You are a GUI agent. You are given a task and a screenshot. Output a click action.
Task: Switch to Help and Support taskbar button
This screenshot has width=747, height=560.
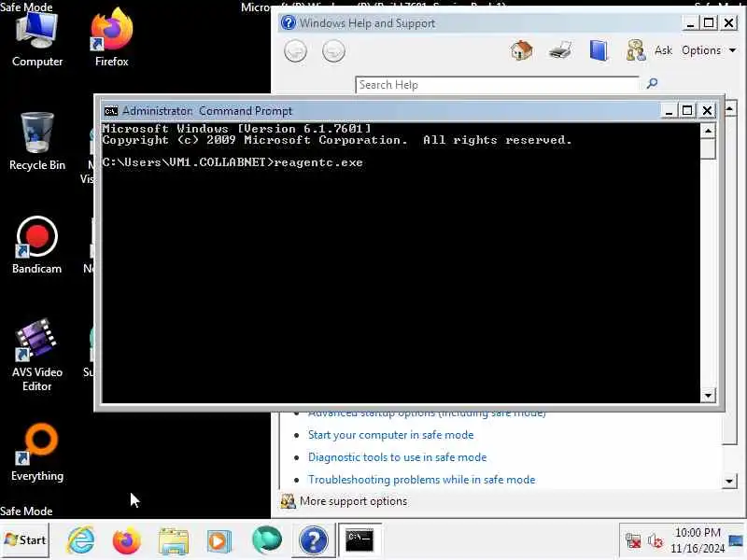(x=313, y=540)
